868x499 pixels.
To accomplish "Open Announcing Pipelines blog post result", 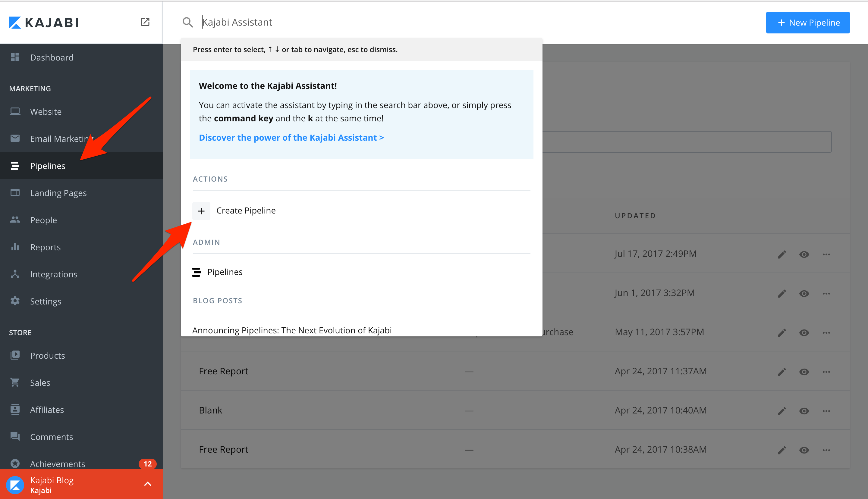I will 292,330.
